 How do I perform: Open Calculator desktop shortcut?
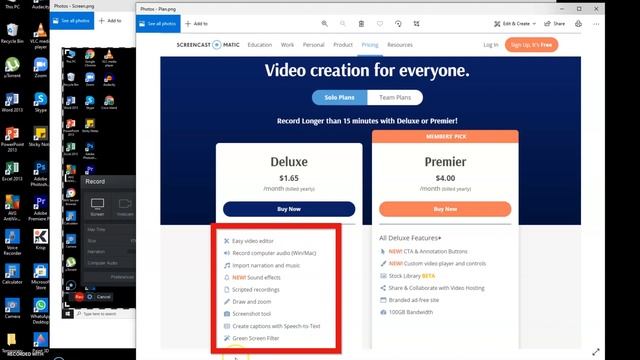coord(12,274)
